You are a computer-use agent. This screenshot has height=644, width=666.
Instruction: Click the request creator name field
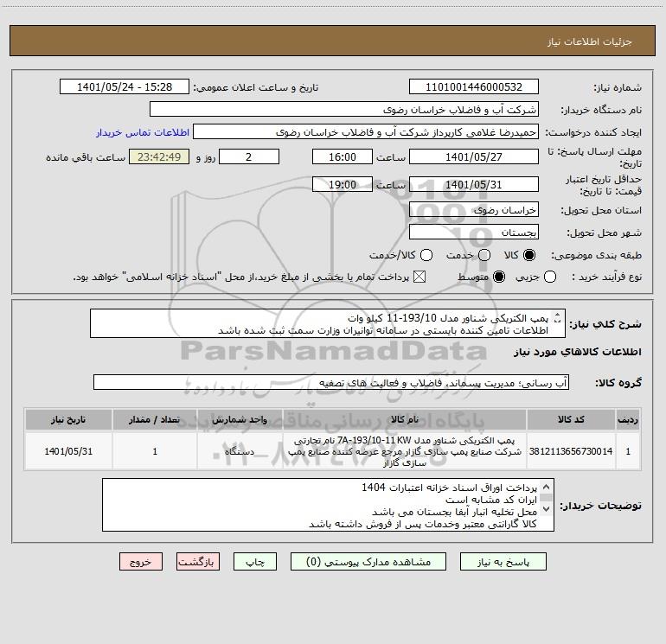click(x=366, y=132)
